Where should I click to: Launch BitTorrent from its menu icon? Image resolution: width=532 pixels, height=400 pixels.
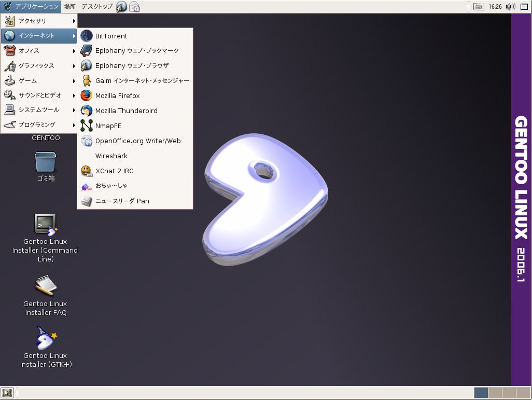(x=87, y=36)
